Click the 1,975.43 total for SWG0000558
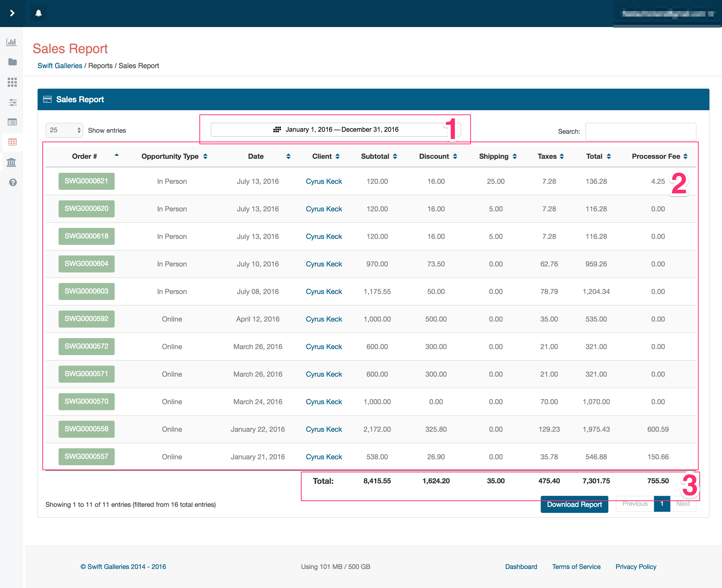This screenshot has height=588, width=722. [596, 429]
